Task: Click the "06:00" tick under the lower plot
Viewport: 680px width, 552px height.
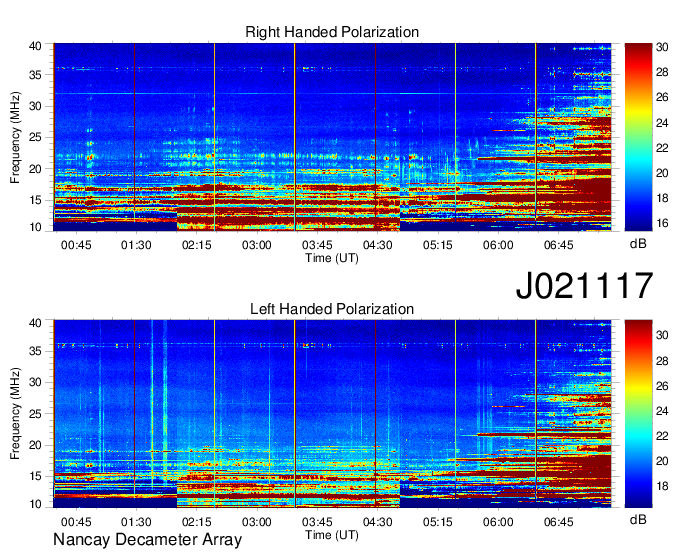Action: [x=498, y=522]
